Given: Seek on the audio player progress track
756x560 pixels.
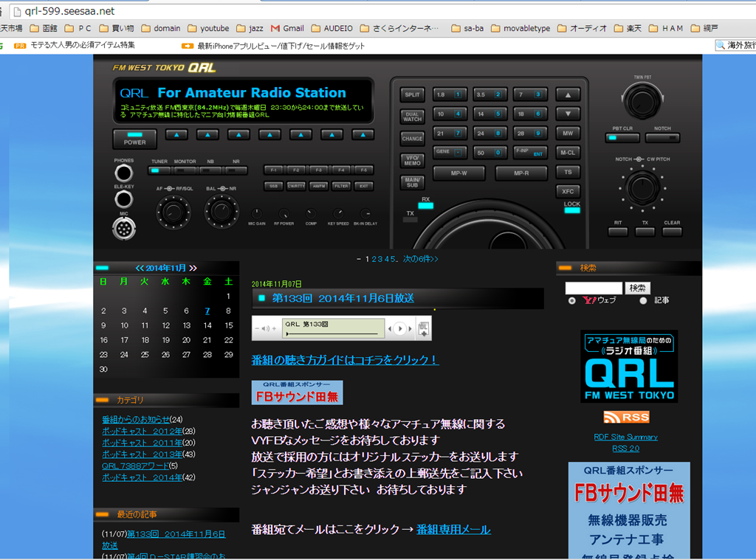Looking at the screenshot, I should click(332, 333).
